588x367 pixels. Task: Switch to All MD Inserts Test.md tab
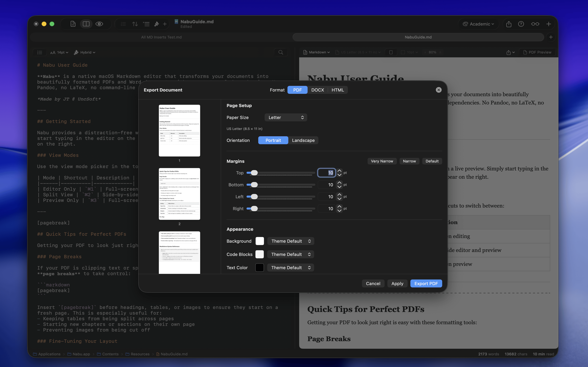161,37
